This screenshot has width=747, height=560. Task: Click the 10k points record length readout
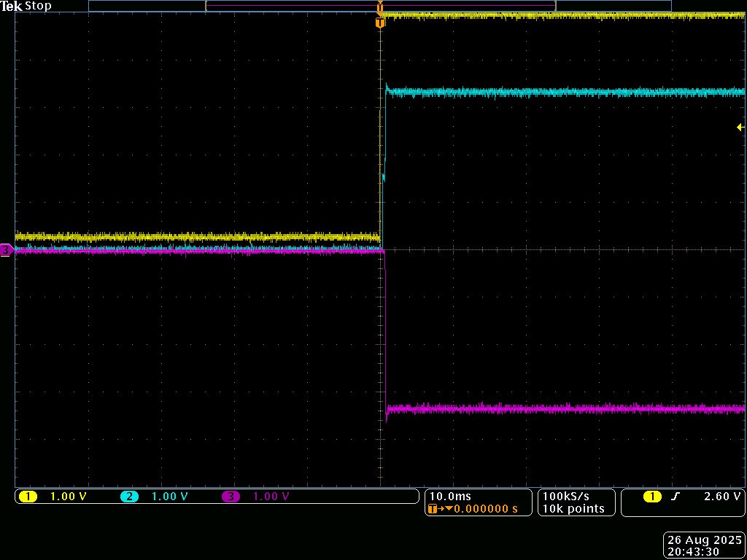click(x=573, y=508)
